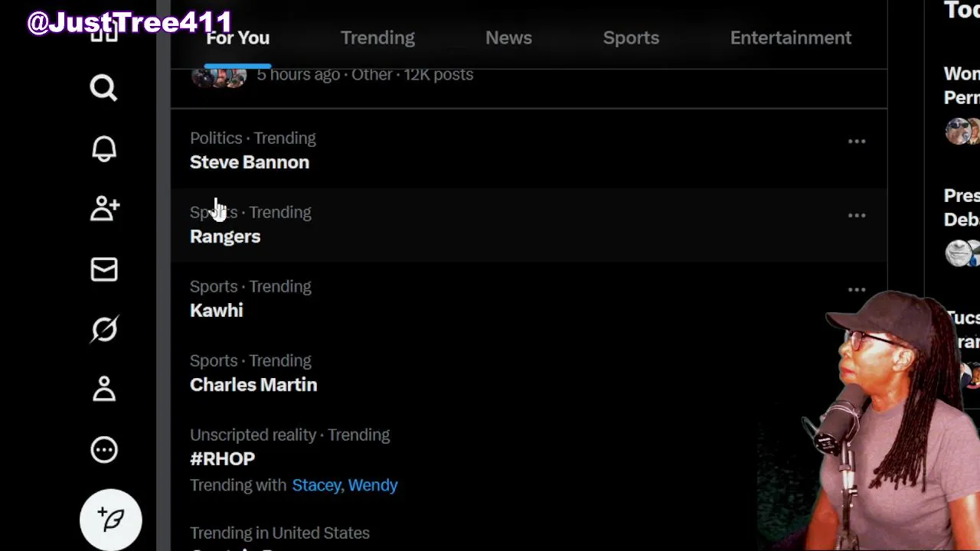Switch to the For You tab
980x551 pixels.
(x=237, y=37)
